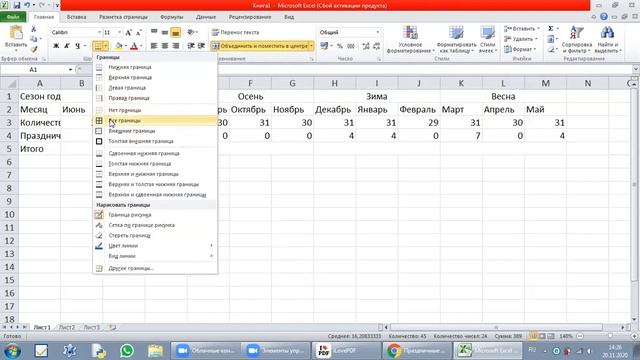
Task: Open the Разметка страницы ribbon tab
Action: pos(123,17)
